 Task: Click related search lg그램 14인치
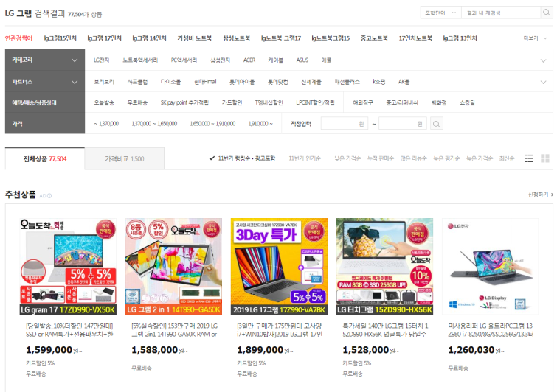pyautogui.click(x=149, y=38)
